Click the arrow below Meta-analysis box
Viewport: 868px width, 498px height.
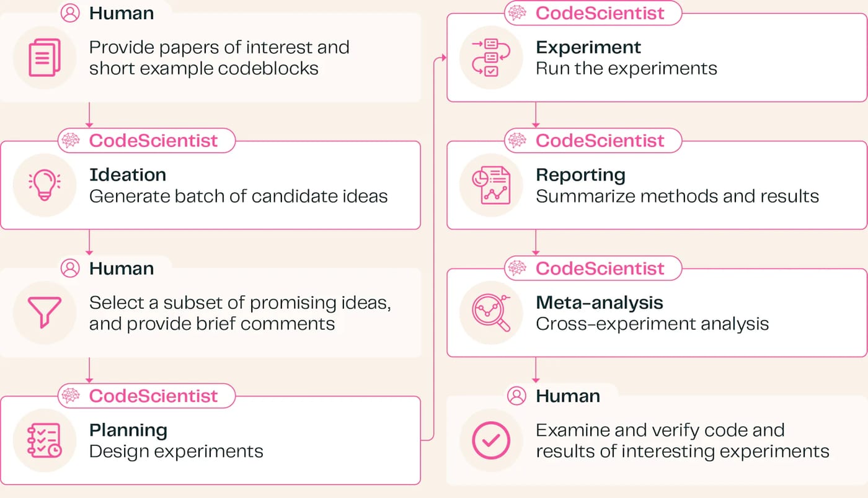tap(536, 370)
